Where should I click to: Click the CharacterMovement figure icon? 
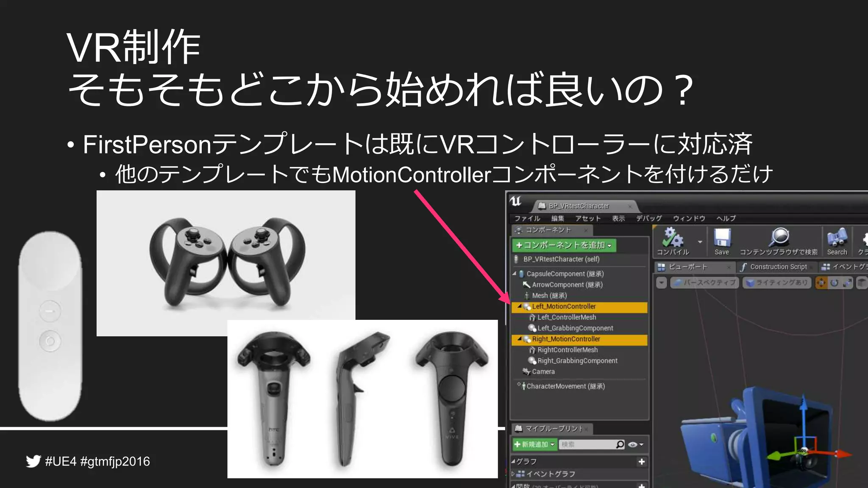[524, 386]
